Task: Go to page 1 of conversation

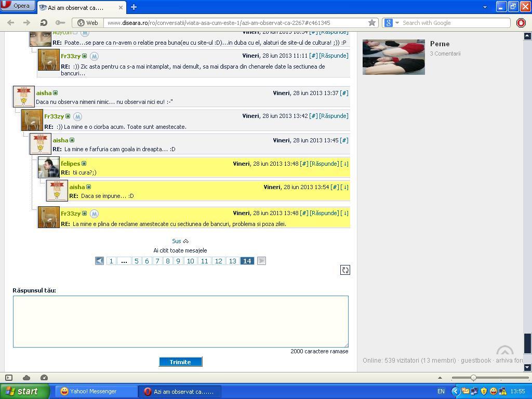Action: point(111,261)
